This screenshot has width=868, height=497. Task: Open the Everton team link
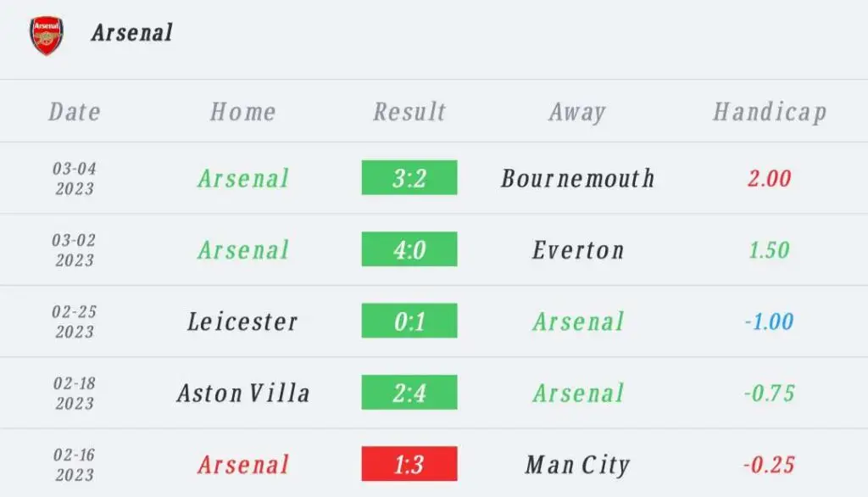point(578,250)
